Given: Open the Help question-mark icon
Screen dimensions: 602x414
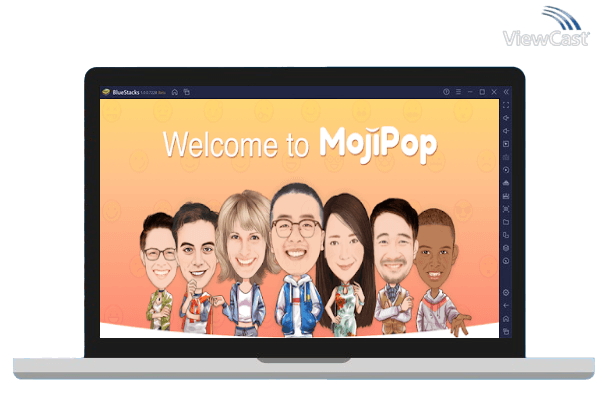Looking at the screenshot, I should tap(446, 92).
